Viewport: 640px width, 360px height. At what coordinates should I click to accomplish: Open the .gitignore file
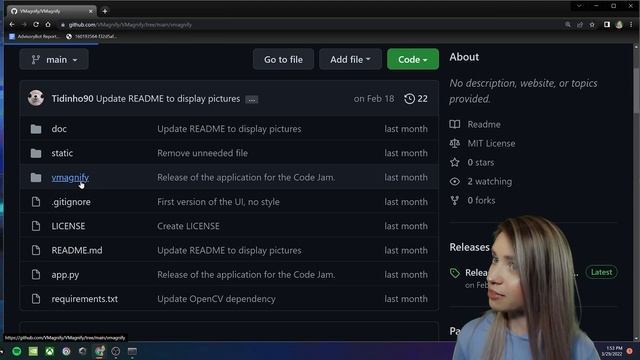pyautogui.click(x=71, y=202)
